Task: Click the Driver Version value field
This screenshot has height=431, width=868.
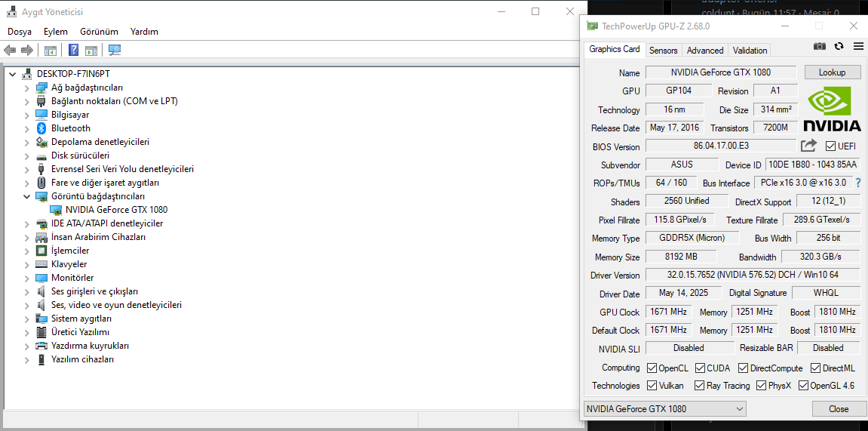Action: click(x=753, y=275)
